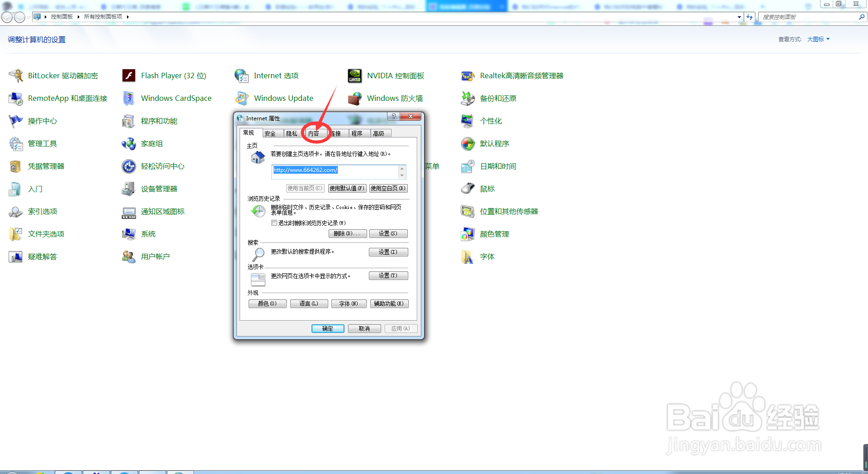Check 退出时删除浏览历史记录 checkbox
The height and width of the screenshot is (474, 868).
pos(274,223)
